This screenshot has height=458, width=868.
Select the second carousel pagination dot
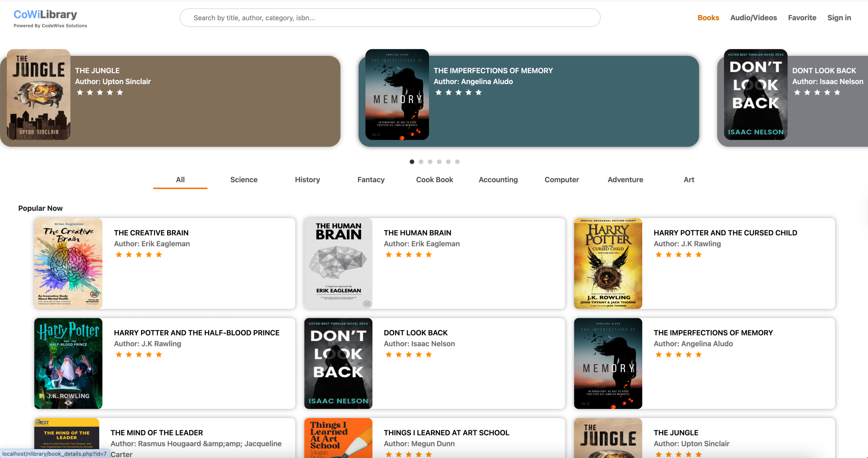click(x=421, y=162)
